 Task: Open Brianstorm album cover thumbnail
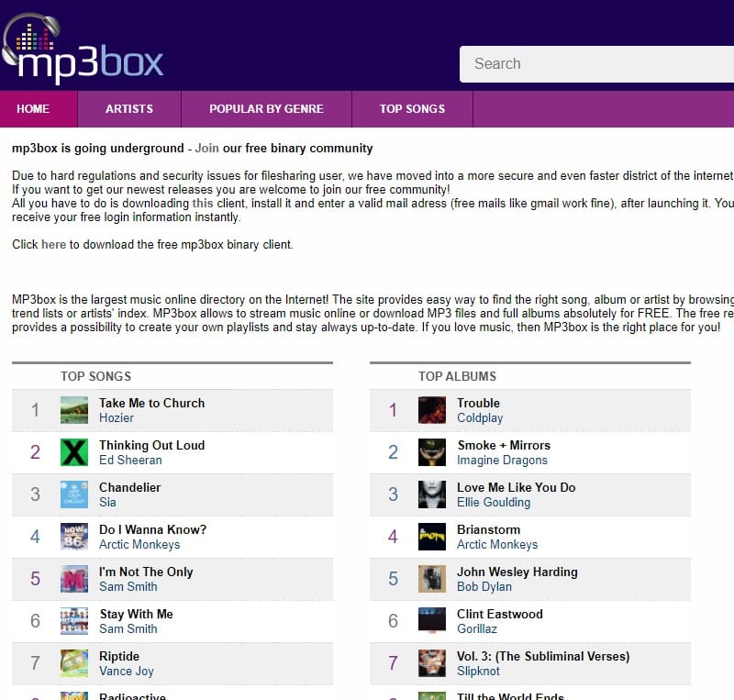432,537
